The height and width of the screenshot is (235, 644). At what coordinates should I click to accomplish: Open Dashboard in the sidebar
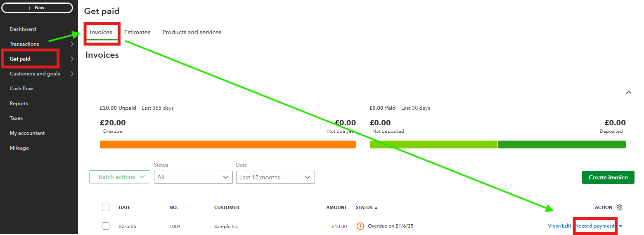(23, 29)
